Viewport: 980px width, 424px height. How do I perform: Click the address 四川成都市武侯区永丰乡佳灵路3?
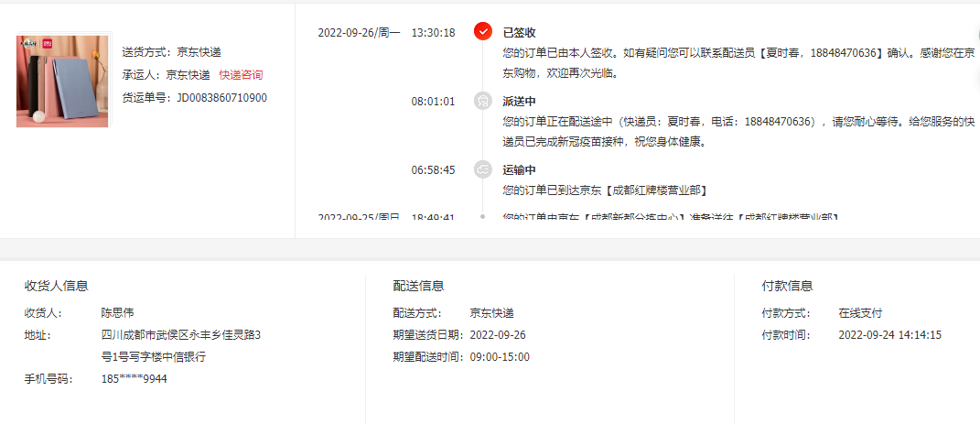[180, 335]
